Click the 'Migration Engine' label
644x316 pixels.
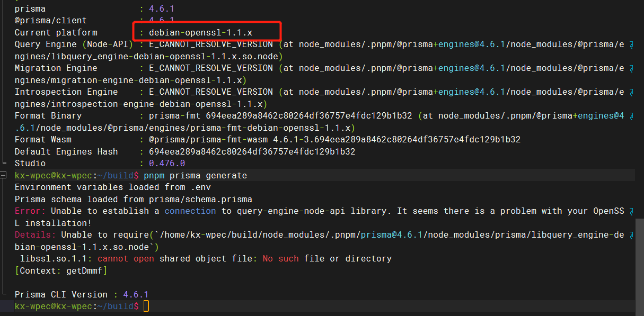pyautogui.click(x=56, y=68)
